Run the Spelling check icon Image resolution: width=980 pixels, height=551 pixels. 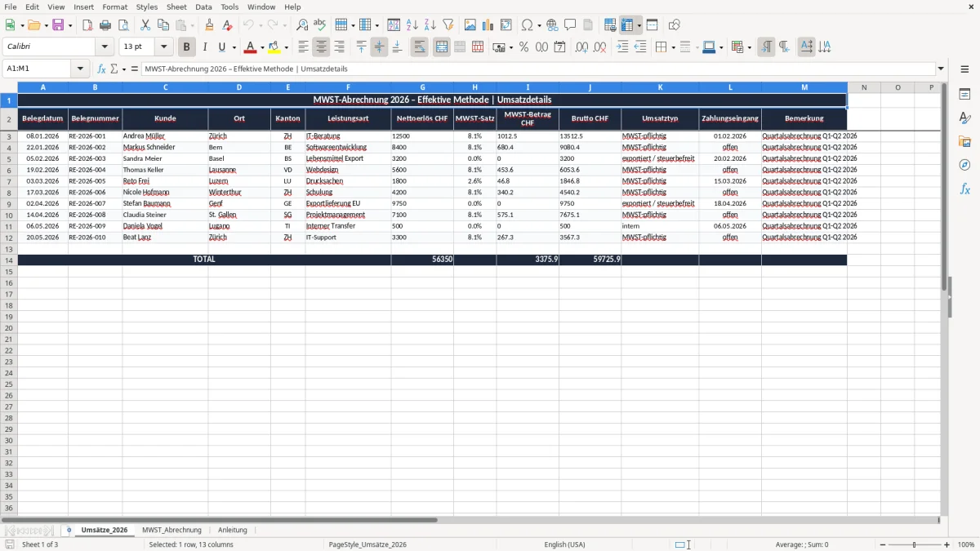pos(319,25)
